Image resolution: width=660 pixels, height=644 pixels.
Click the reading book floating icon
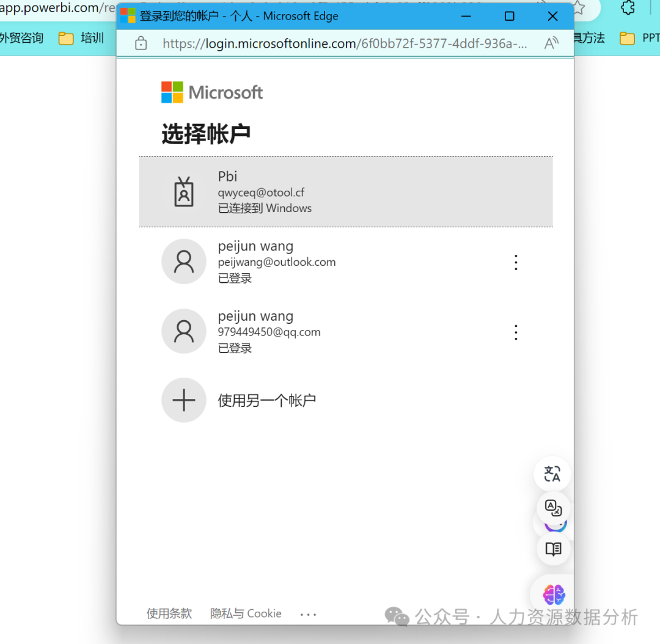click(553, 549)
